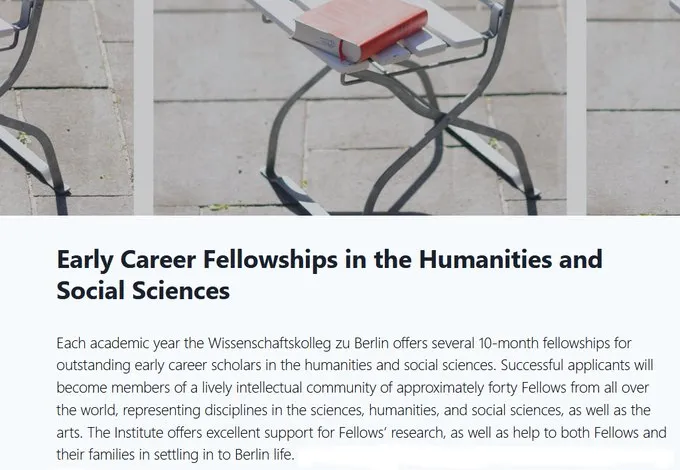Image resolution: width=680 pixels, height=470 pixels.
Task: Click 'Wissenschaftskolleg zu Berlin' in the paragraph
Action: pos(298,343)
